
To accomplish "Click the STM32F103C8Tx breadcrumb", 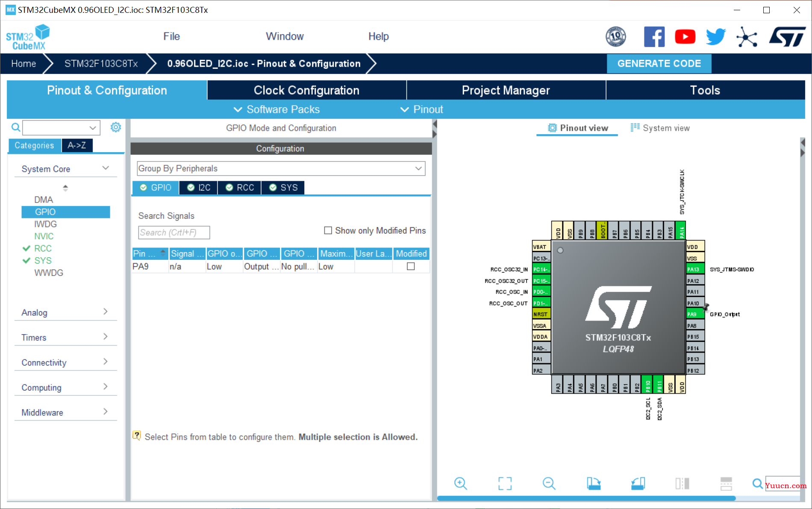I will [x=101, y=64].
